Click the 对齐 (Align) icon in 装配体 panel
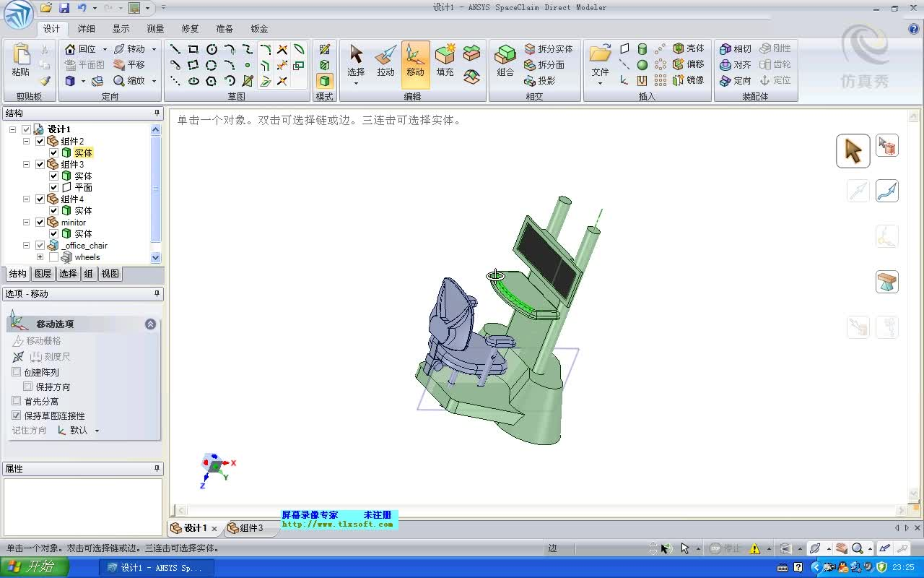 click(x=735, y=64)
